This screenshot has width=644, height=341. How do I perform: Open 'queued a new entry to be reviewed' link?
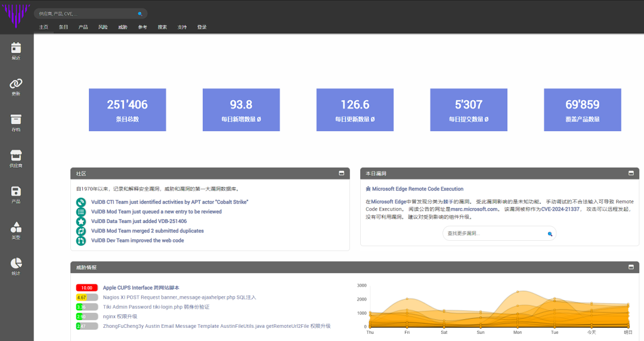point(156,212)
